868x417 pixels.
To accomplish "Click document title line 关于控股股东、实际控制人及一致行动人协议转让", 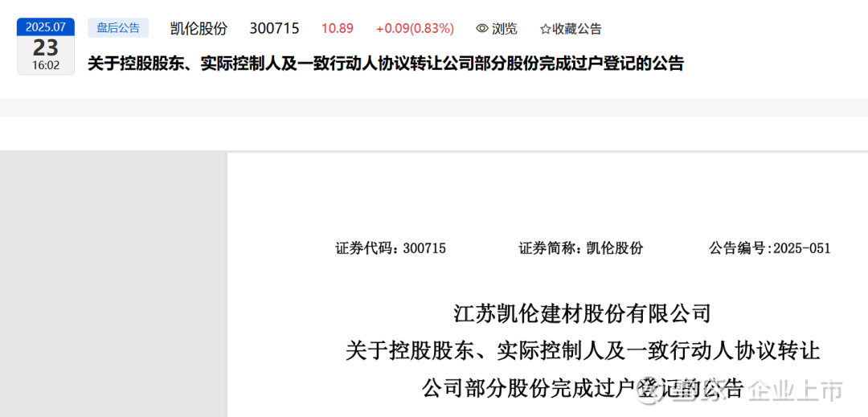I will 582,351.
